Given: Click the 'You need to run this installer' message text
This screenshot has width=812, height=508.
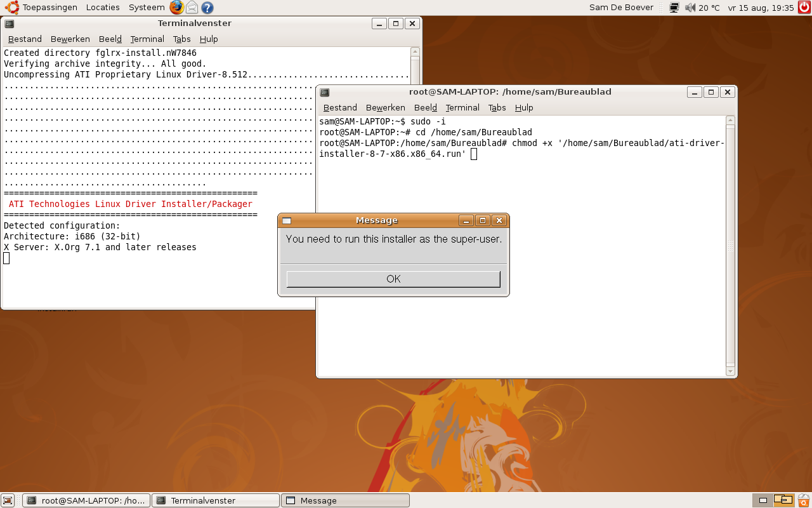Looking at the screenshot, I should pyautogui.click(x=394, y=239).
